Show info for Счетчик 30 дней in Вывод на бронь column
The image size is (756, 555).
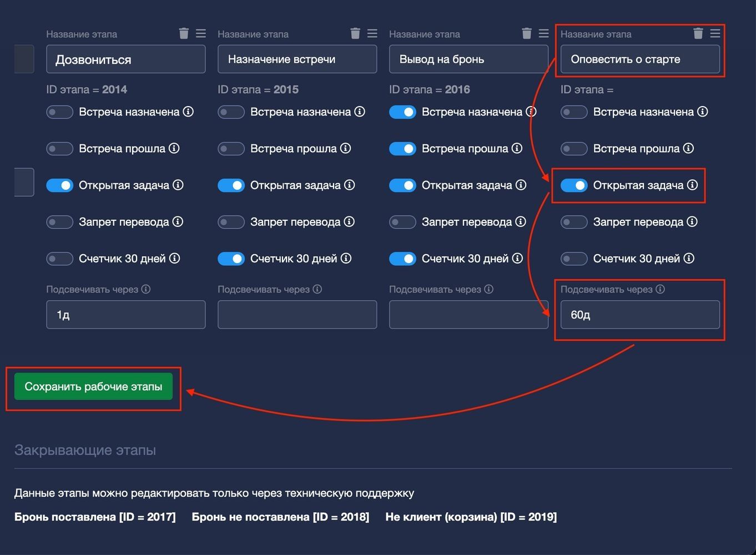tap(517, 258)
